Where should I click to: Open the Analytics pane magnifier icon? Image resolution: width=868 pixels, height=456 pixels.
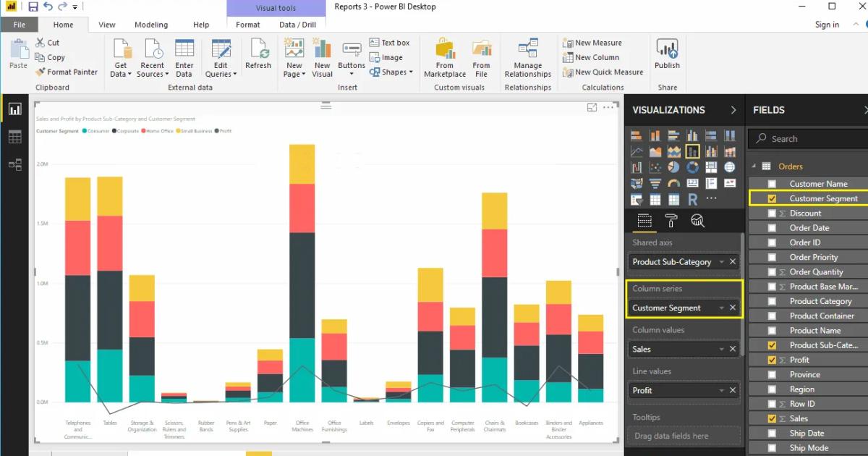click(x=697, y=221)
